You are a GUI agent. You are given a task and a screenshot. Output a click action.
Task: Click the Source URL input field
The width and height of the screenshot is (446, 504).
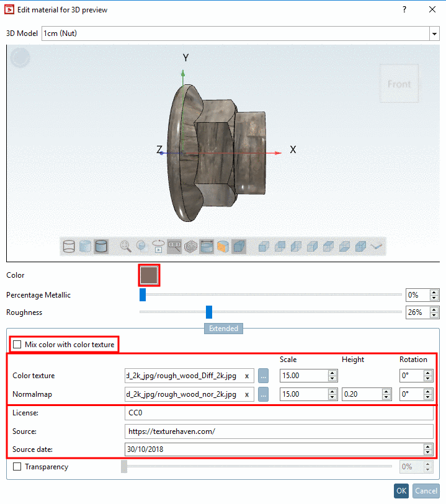(x=279, y=431)
